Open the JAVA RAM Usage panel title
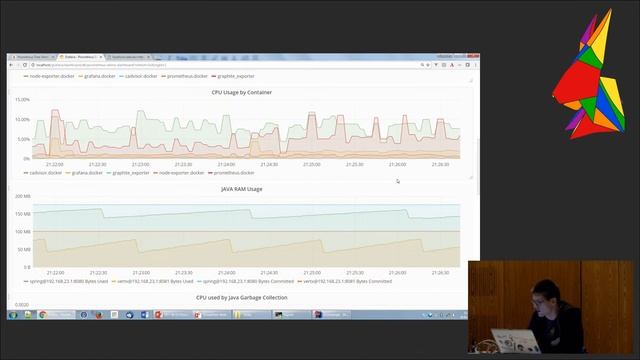The width and height of the screenshot is (640, 360). click(242, 189)
